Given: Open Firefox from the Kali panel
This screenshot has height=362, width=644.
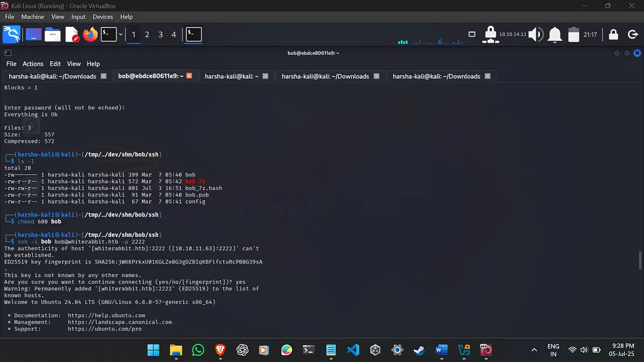Looking at the screenshot, I should coord(90,35).
